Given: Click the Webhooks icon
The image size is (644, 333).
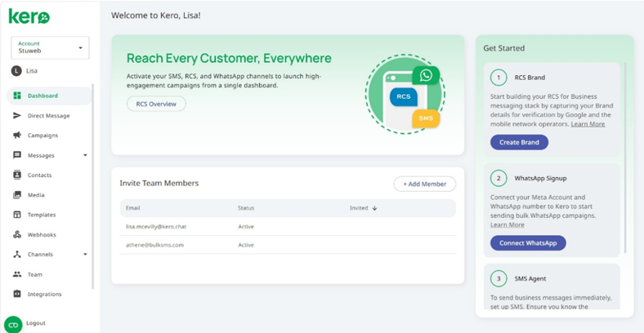Looking at the screenshot, I should click(x=17, y=234).
